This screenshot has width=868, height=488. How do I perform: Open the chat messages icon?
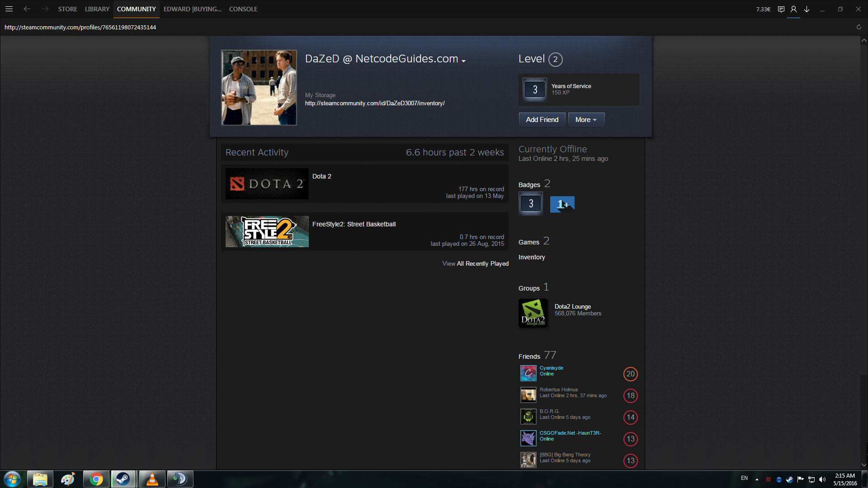pos(781,9)
